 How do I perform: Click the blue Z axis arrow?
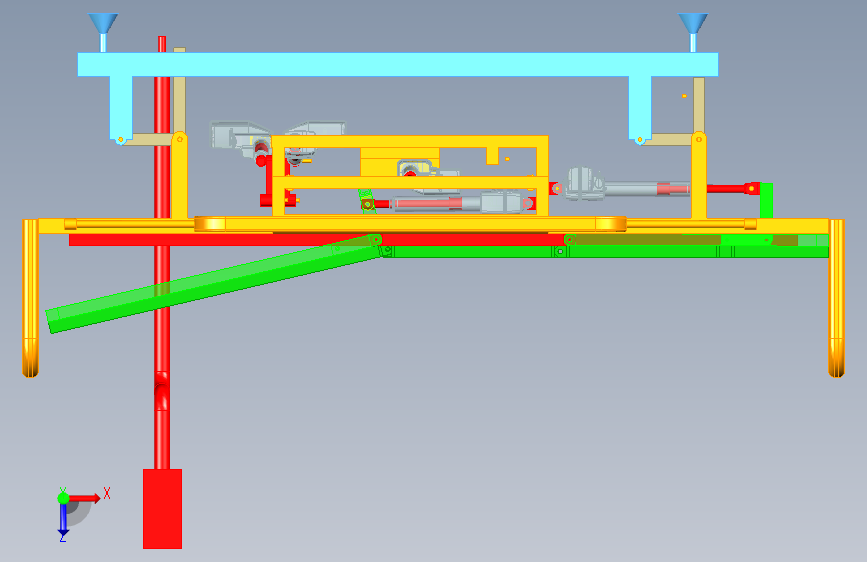(x=63, y=521)
